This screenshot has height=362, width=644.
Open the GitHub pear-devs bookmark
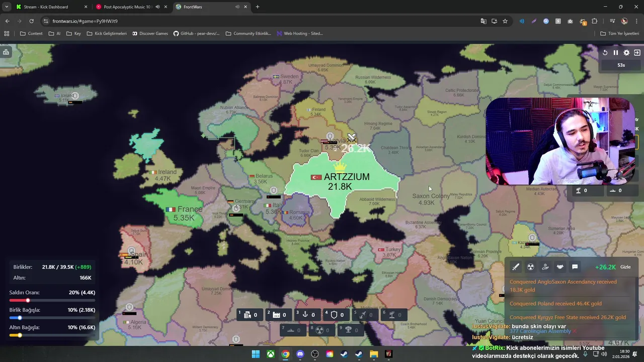pyautogui.click(x=196, y=34)
